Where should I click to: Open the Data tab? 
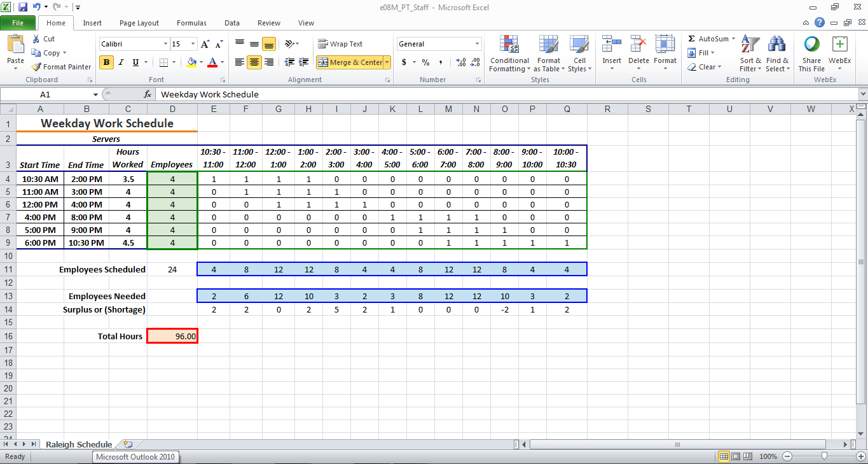[232, 23]
